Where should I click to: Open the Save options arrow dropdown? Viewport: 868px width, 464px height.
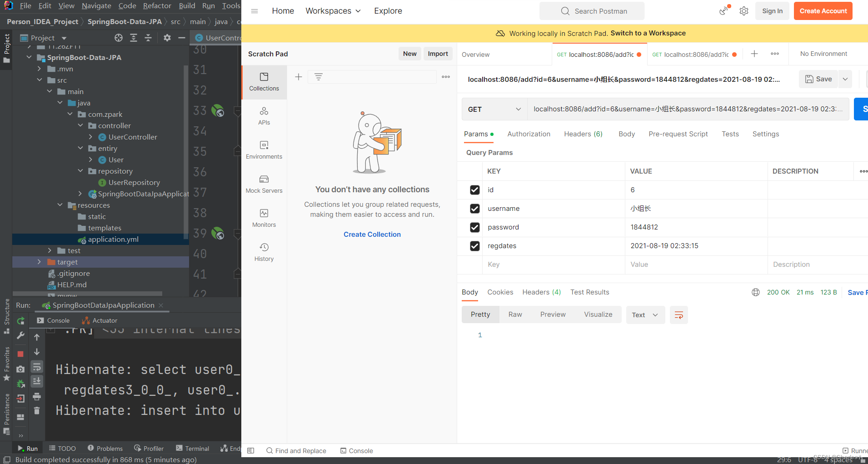(x=845, y=79)
